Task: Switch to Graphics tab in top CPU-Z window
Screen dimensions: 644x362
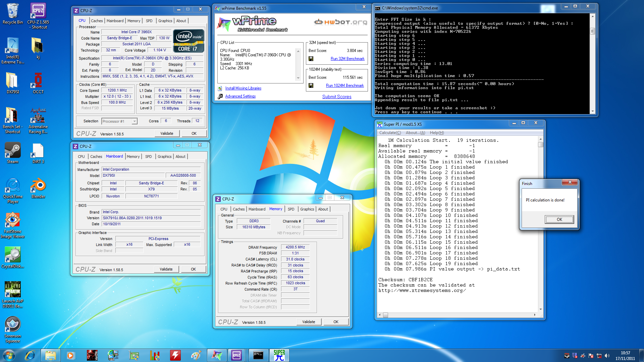Action: [165, 21]
